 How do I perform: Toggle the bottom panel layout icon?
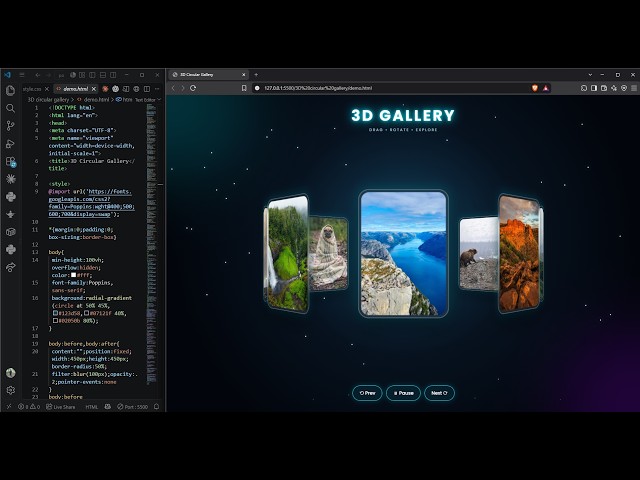(103, 75)
